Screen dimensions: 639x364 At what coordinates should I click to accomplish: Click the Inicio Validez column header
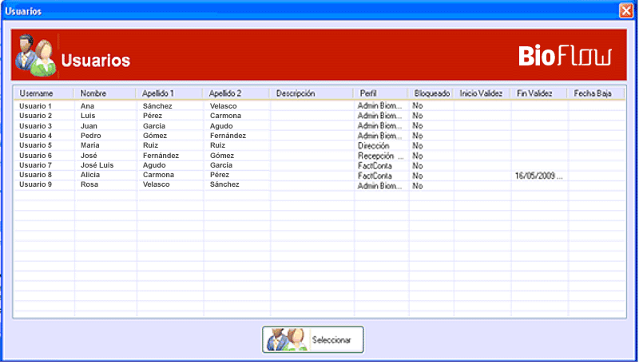pyautogui.click(x=481, y=93)
